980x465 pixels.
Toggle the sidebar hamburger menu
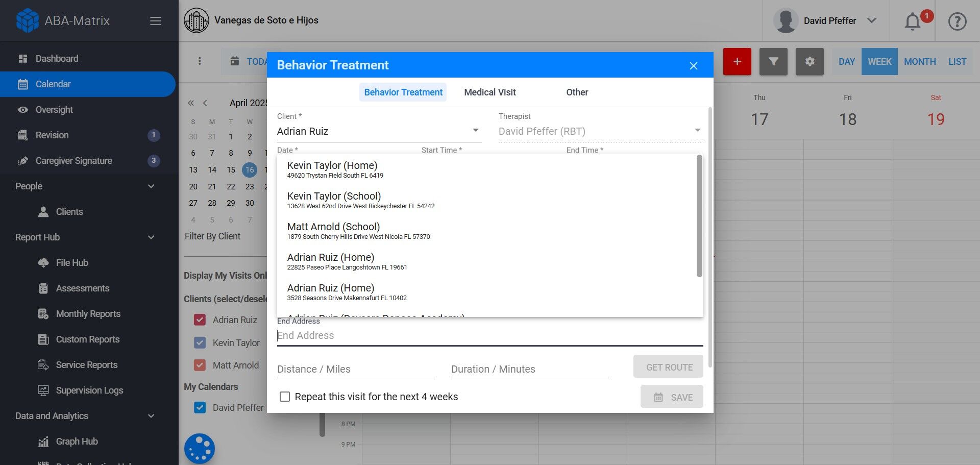click(x=156, y=21)
